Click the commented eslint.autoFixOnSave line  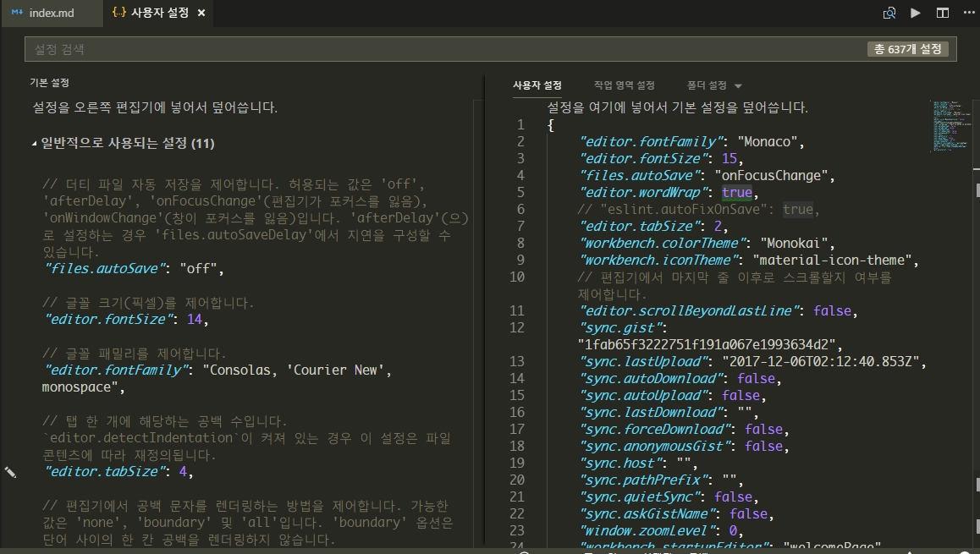click(x=698, y=209)
